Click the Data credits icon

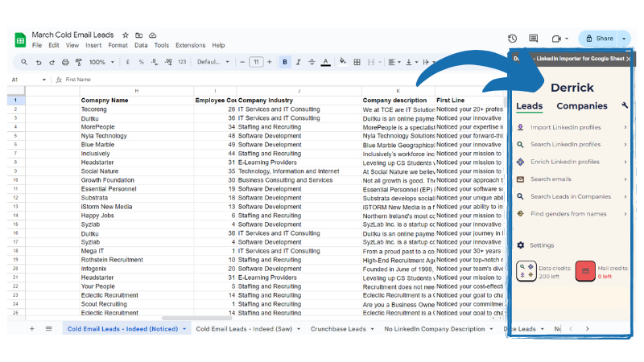pos(526,271)
